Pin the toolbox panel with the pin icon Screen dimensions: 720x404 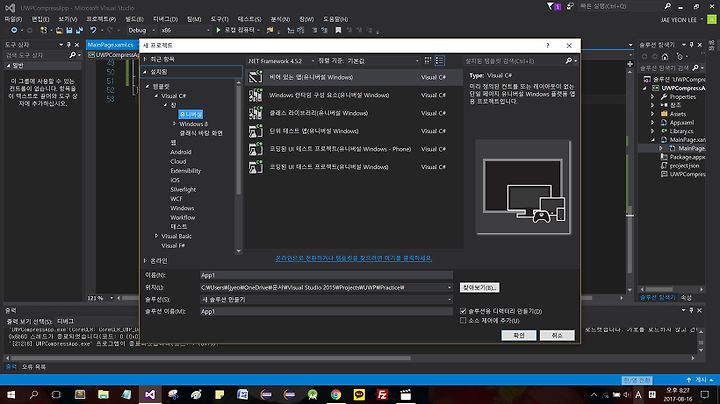[x=69, y=45]
